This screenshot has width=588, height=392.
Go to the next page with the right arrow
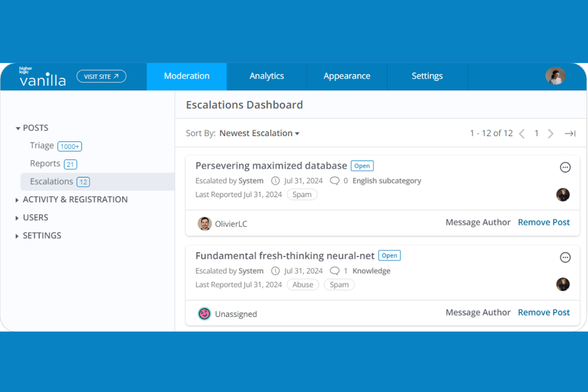click(551, 133)
